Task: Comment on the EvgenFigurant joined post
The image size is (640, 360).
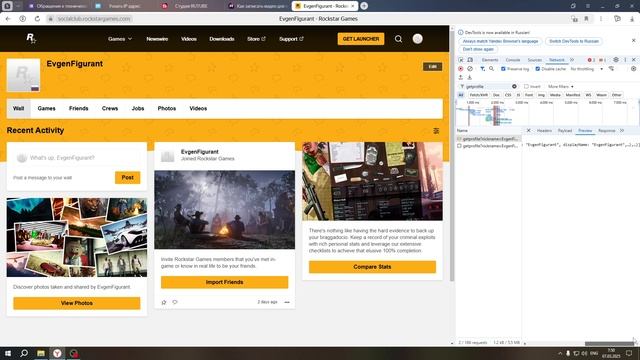Action: point(175,302)
